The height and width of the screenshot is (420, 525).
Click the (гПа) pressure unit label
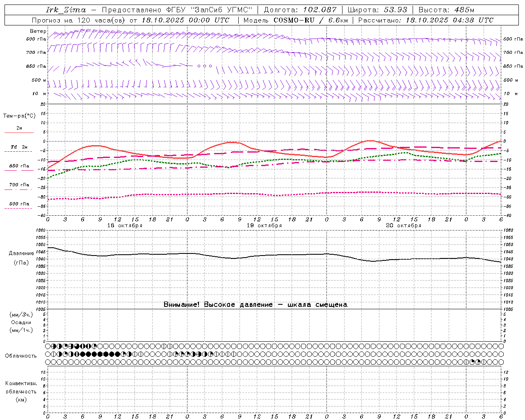tap(21, 263)
